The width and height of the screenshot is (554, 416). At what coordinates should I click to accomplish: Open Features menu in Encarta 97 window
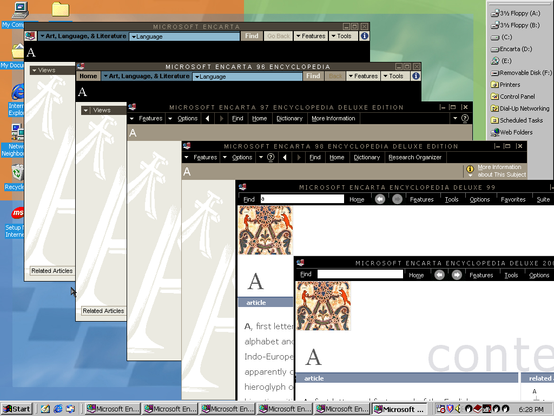147,118
